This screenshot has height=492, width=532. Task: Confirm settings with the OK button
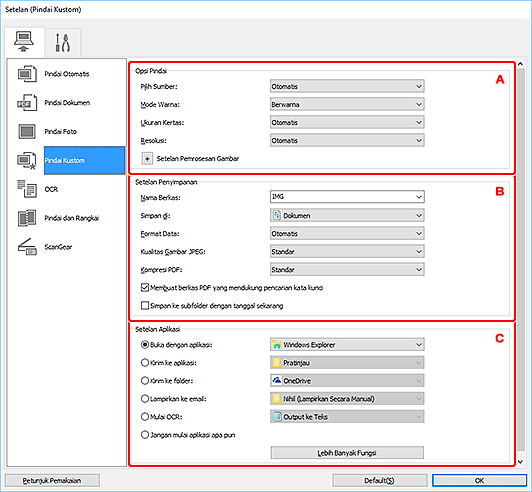pyautogui.click(x=479, y=480)
